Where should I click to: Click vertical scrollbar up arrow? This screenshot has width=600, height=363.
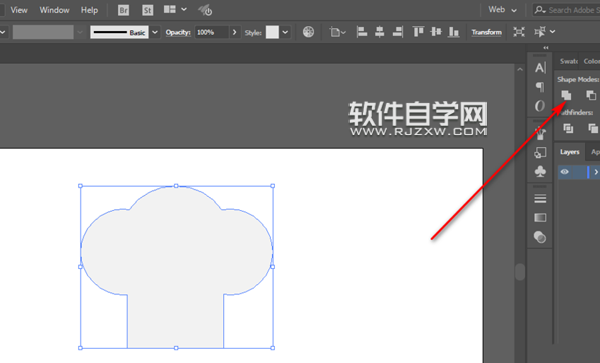[x=520, y=70]
